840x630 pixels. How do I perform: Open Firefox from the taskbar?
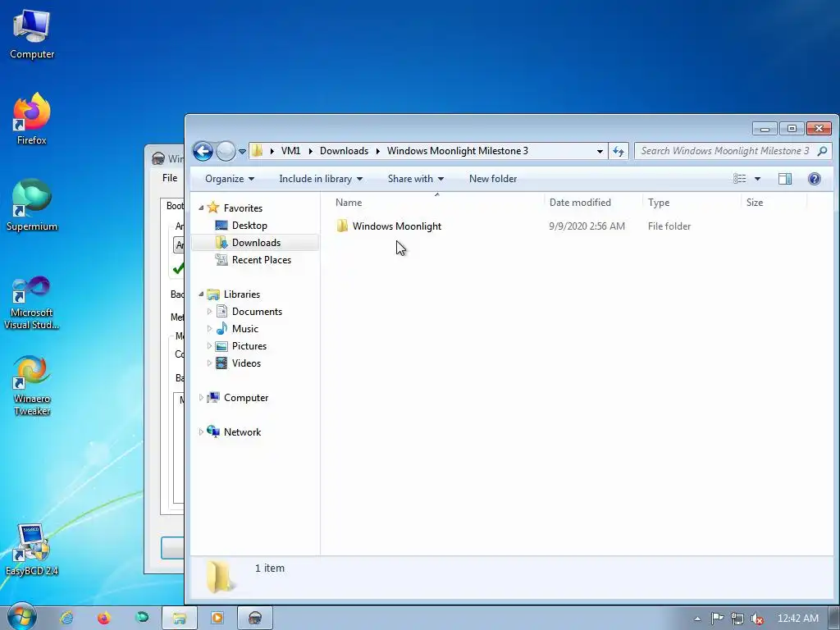104,618
